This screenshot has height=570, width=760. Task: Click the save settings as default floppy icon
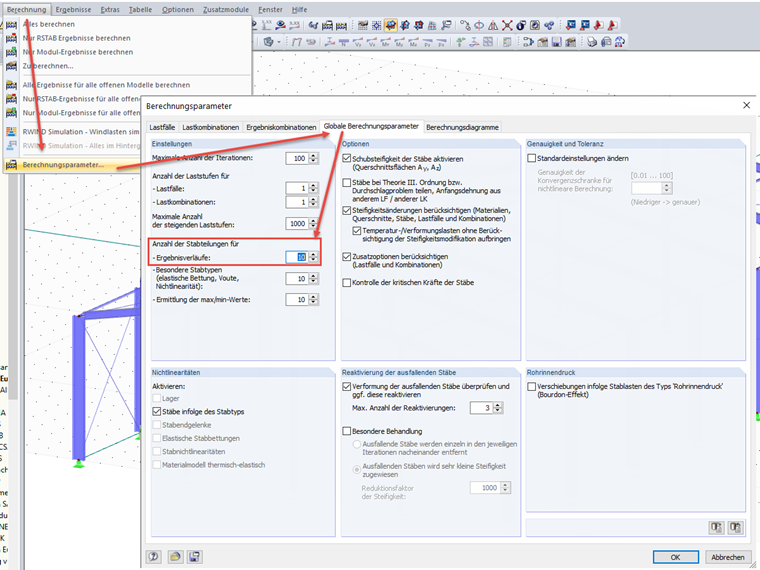click(x=194, y=556)
